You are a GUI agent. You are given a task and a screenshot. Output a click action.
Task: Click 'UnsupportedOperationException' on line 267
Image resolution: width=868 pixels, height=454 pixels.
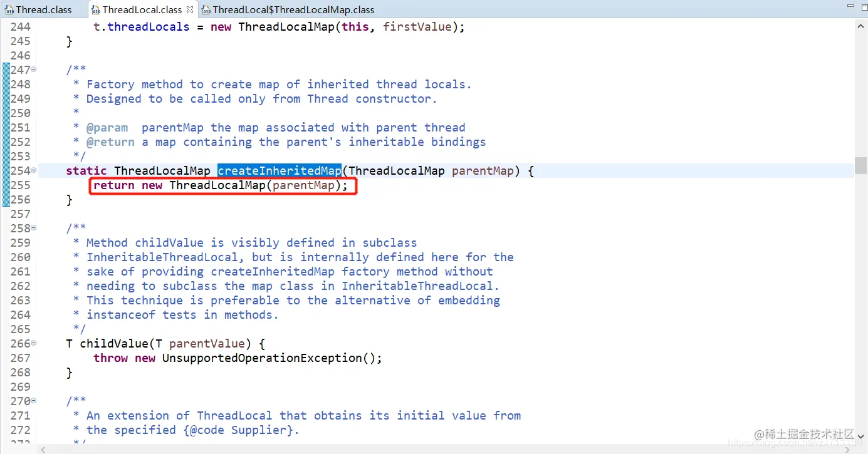pos(262,358)
